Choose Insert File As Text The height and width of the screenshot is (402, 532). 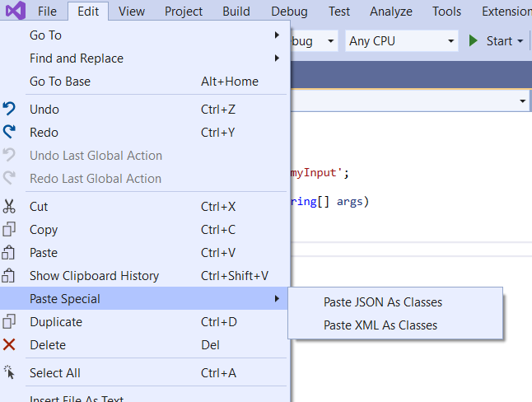point(145,396)
